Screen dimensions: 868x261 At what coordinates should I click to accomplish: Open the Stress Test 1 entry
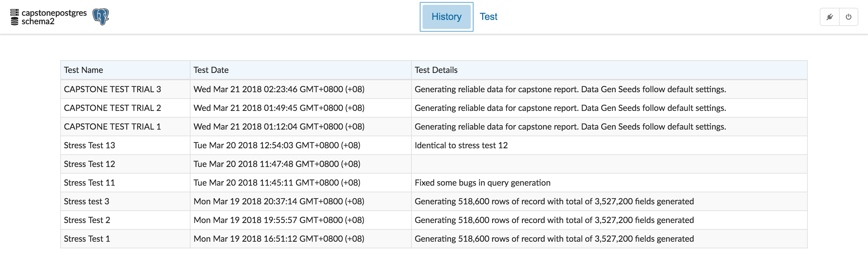87,239
